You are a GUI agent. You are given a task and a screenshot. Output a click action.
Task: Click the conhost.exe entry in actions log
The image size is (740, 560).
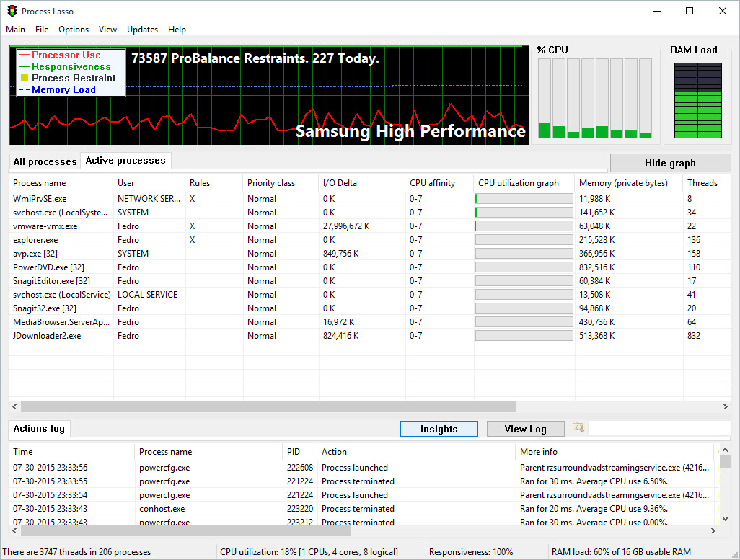coord(162,509)
